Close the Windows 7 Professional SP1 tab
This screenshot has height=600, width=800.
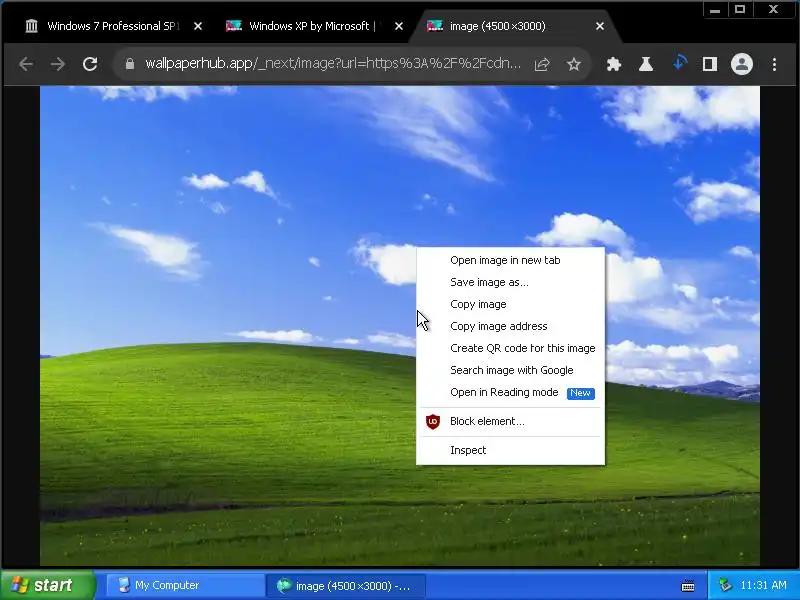[x=198, y=26]
